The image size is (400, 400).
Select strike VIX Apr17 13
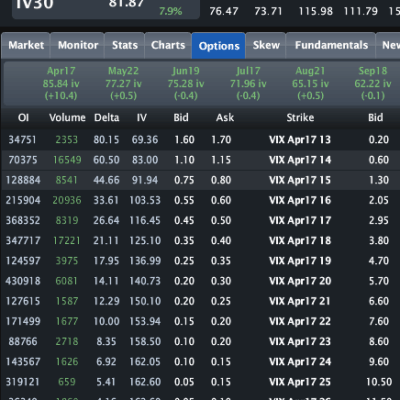(300, 140)
